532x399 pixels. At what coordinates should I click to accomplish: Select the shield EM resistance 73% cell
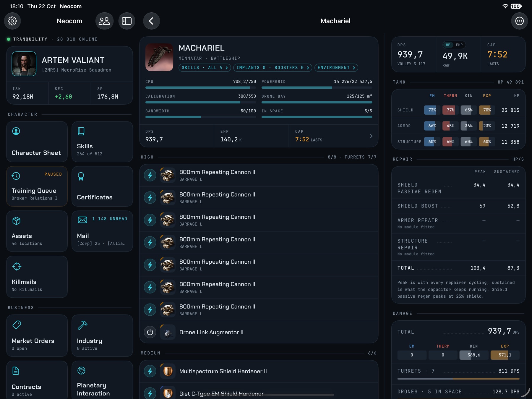pyautogui.click(x=432, y=110)
